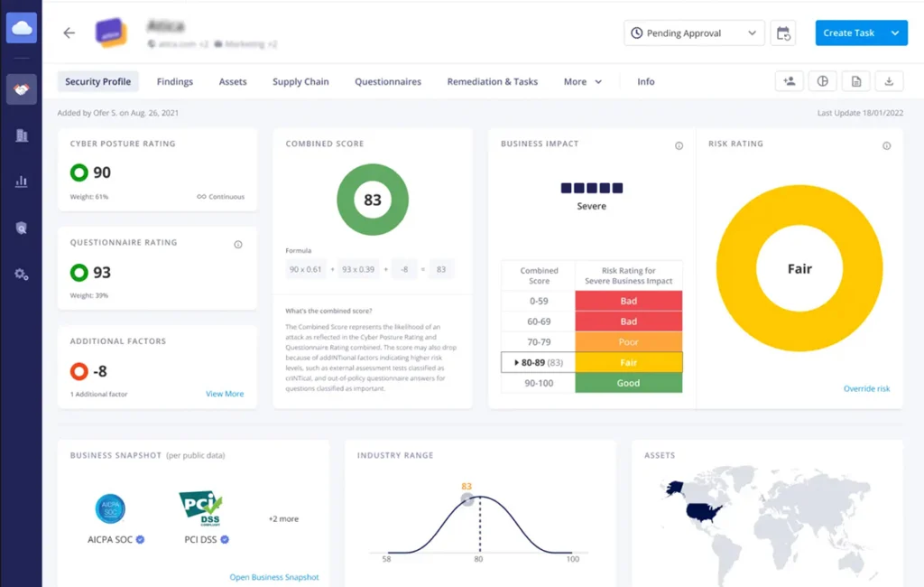Switch to the Findings tab

(174, 81)
